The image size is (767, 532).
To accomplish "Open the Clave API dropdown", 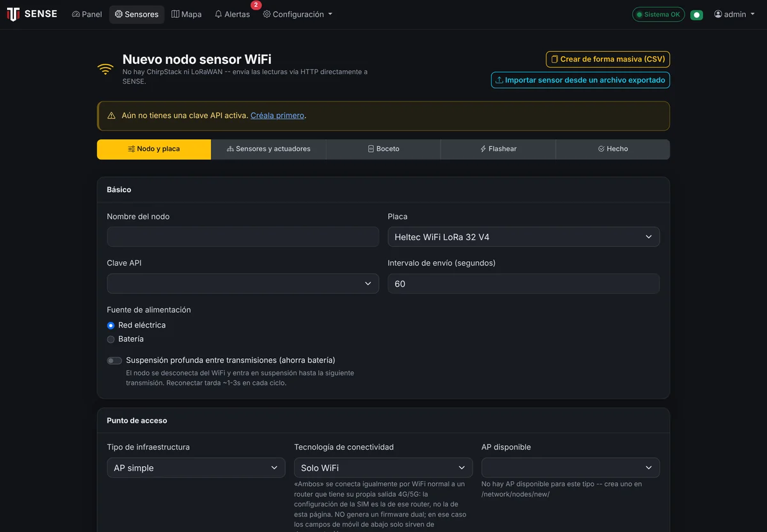I will point(243,284).
